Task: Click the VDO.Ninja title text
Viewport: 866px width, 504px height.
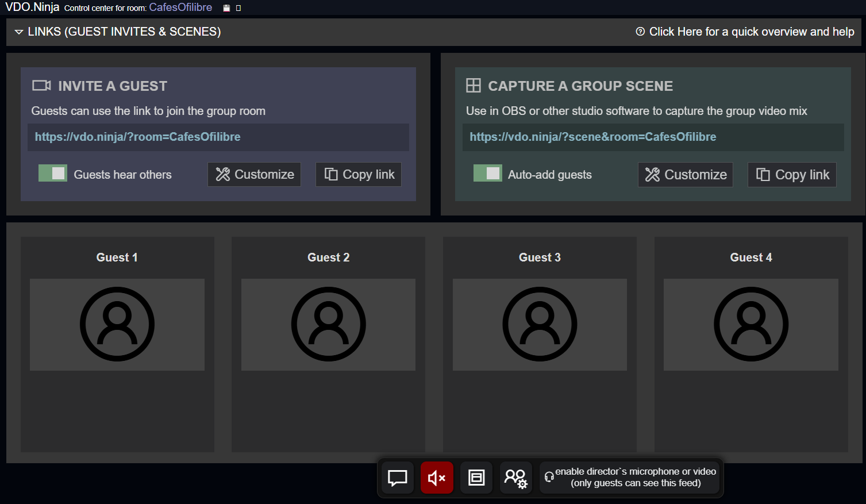Action: coord(32,7)
